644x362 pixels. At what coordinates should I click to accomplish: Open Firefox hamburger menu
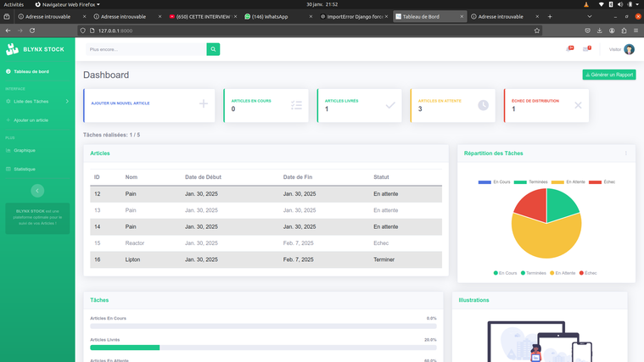[636, 31]
